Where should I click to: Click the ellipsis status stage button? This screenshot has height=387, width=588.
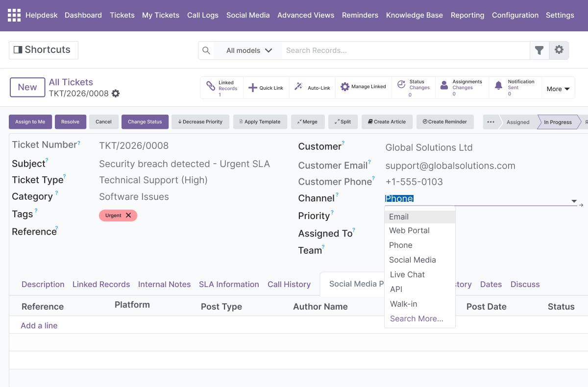click(x=490, y=122)
